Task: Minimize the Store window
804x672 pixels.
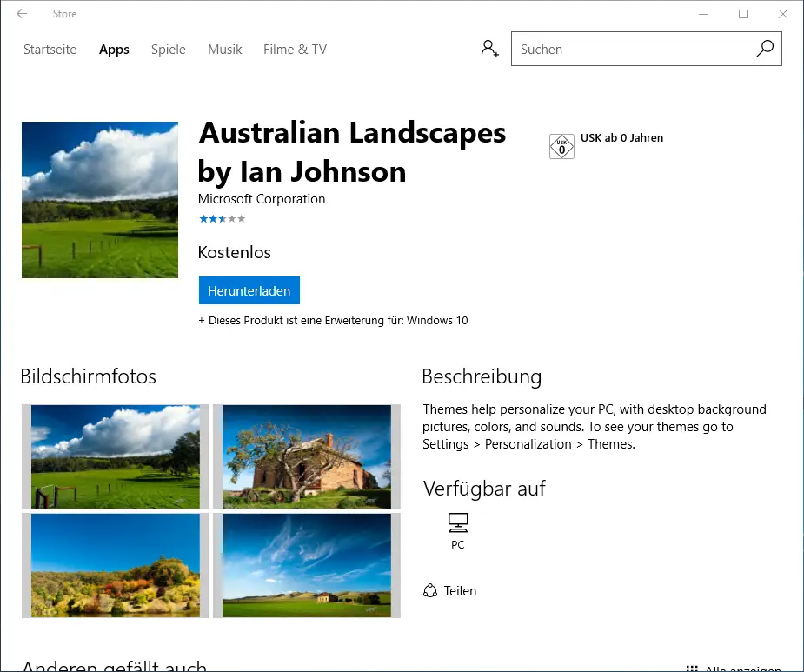Action: point(703,14)
